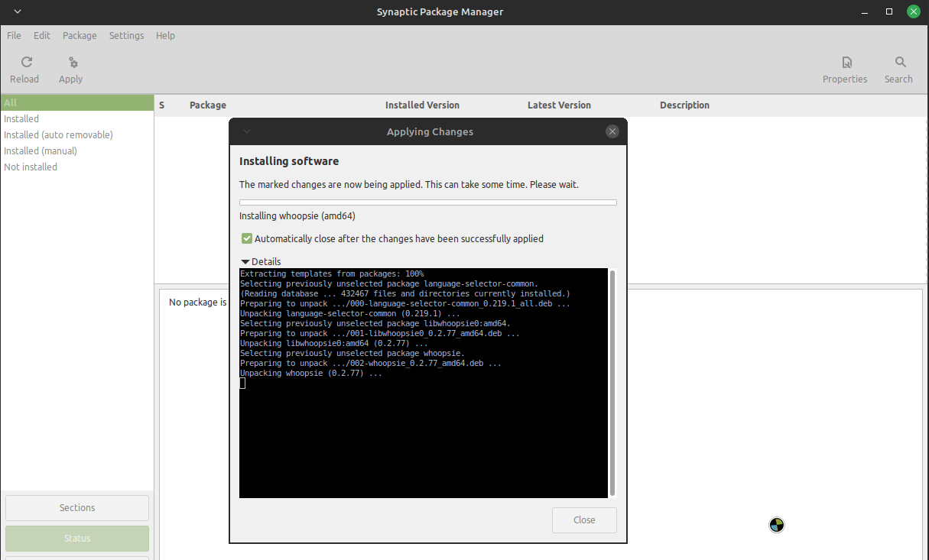Image resolution: width=929 pixels, height=560 pixels.
Task: Click the installation progress bar
Action: point(428,202)
